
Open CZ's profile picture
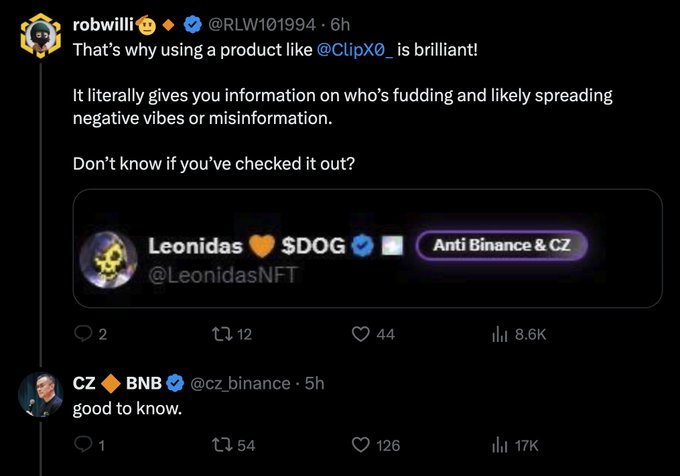click(42, 394)
